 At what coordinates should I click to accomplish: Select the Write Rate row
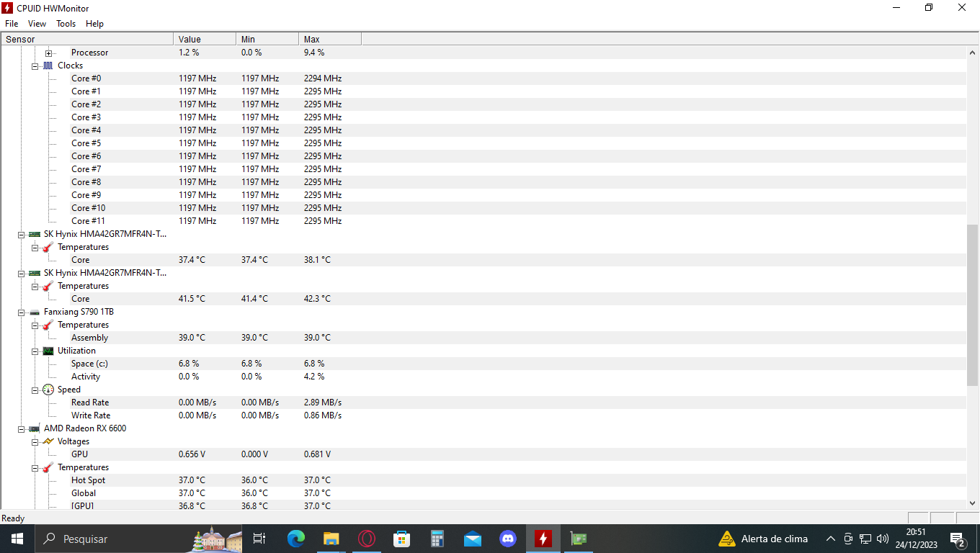[484, 415]
